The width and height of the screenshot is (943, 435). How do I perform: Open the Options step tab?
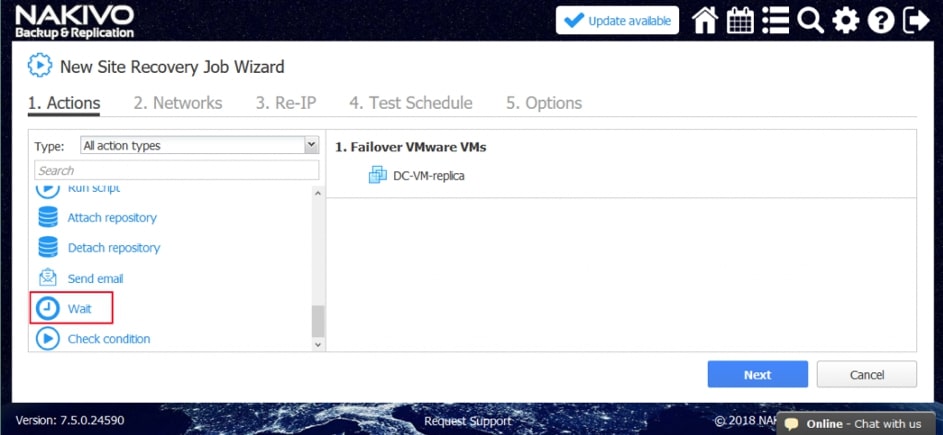pyautogui.click(x=544, y=103)
